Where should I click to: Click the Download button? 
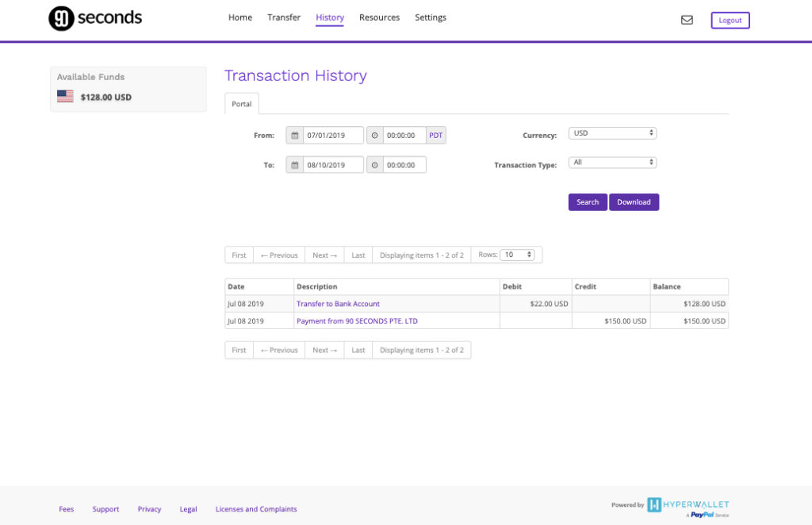(x=634, y=202)
